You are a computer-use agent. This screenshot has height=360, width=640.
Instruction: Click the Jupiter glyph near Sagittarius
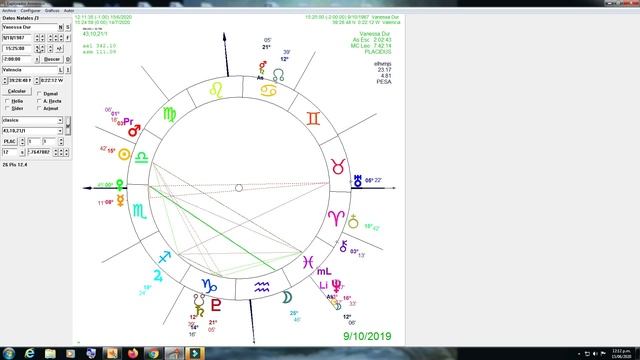coord(158,276)
